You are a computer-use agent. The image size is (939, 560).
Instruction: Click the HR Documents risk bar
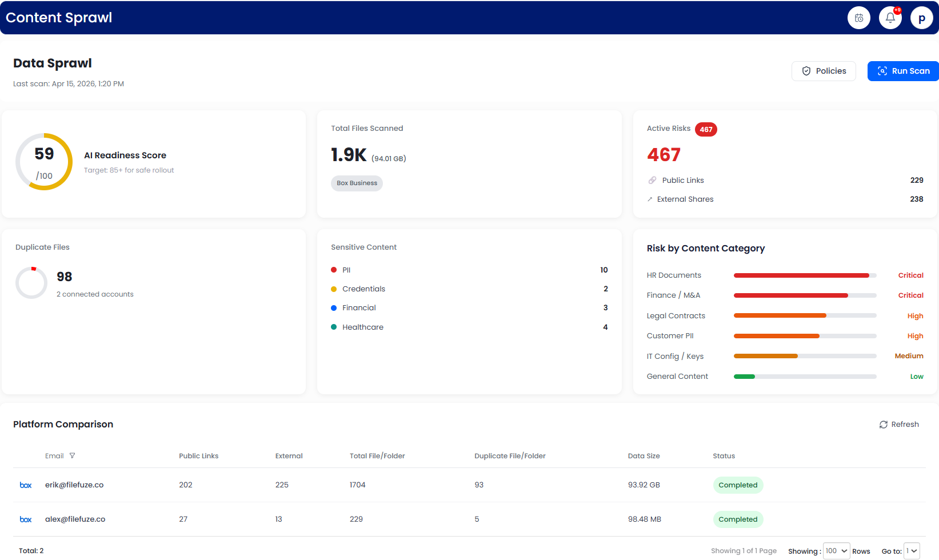[804, 275]
